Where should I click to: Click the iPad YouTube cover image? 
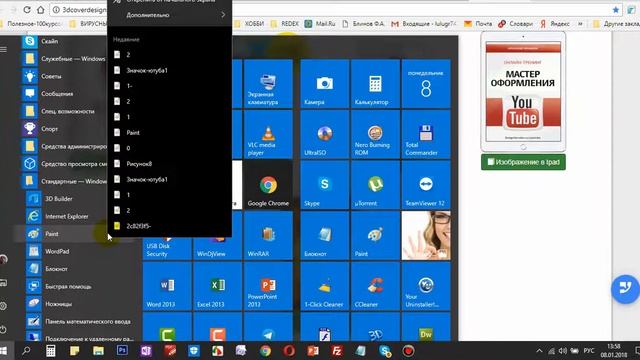click(523, 92)
